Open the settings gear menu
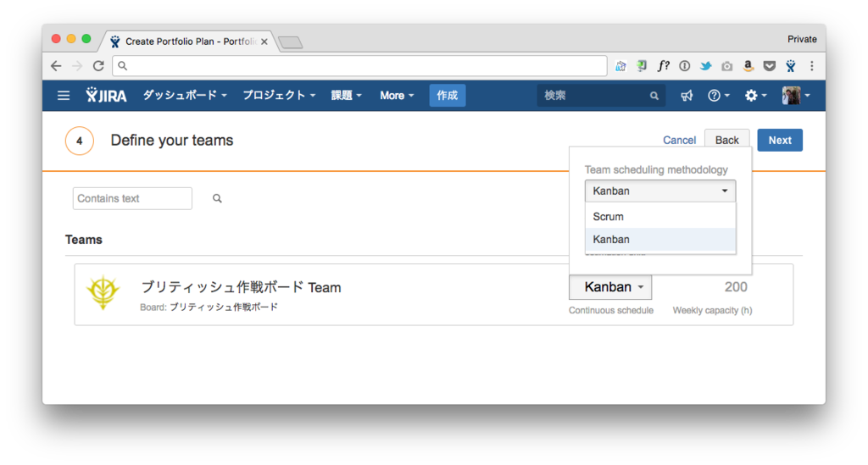The height and width of the screenshot is (465, 868). click(x=755, y=96)
